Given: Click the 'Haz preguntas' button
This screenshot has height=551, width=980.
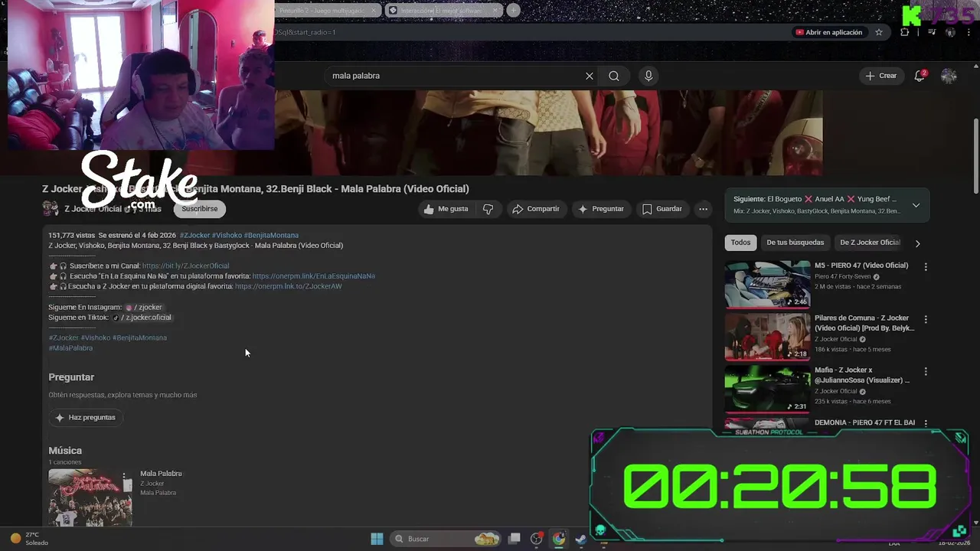Looking at the screenshot, I should click(86, 418).
